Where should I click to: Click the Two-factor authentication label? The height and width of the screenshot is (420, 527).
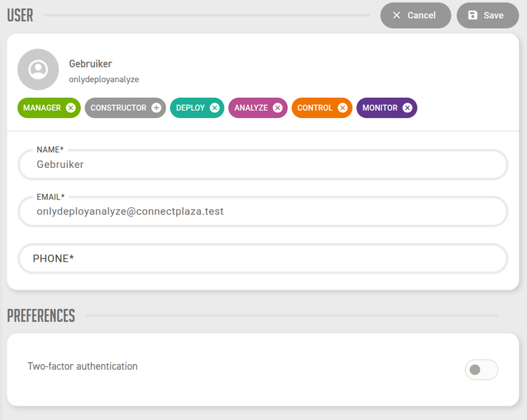point(83,366)
